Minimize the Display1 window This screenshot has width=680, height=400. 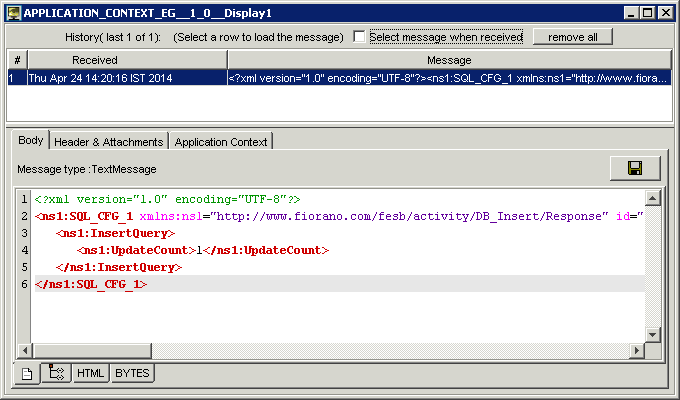click(630, 13)
